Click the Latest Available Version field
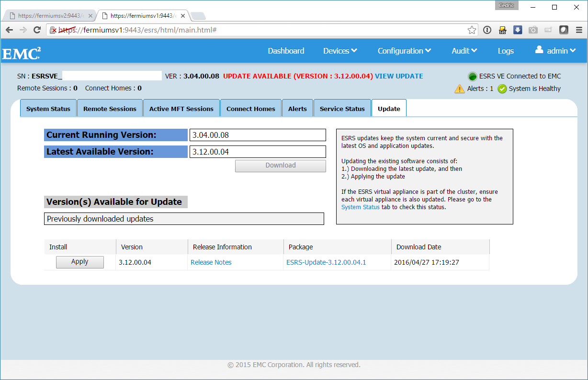588x380 pixels. 258,152
